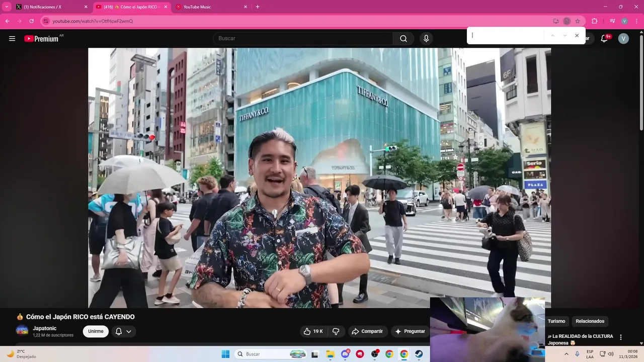Click the Unirme button

96,331
